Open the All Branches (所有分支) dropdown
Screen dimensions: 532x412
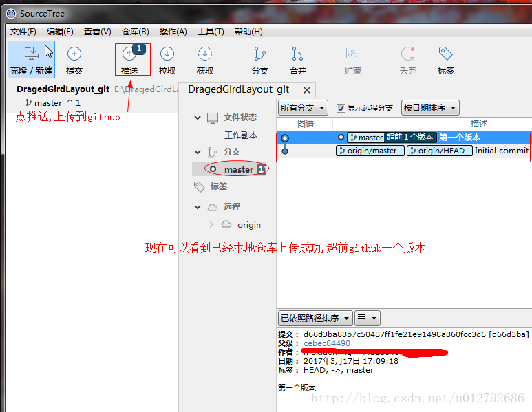click(x=303, y=108)
